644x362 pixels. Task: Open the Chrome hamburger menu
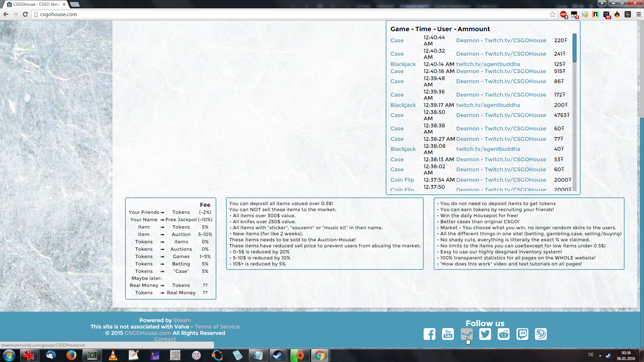pyautogui.click(x=639, y=14)
